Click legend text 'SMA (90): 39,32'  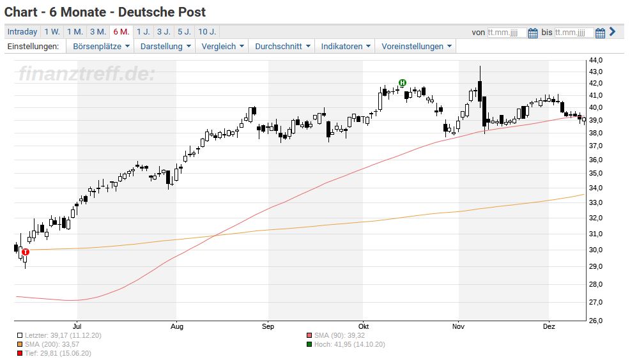[339, 335]
